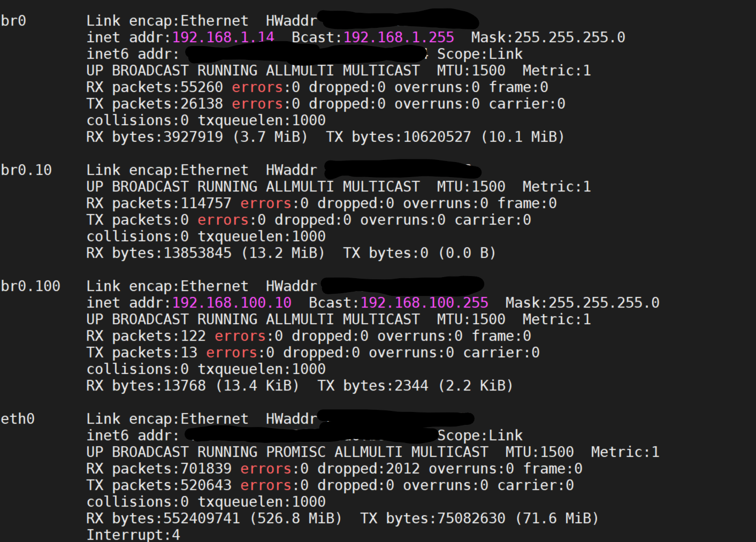Select the IP address 192.168.100.10
756x542 pixels.
click(232, 303)
